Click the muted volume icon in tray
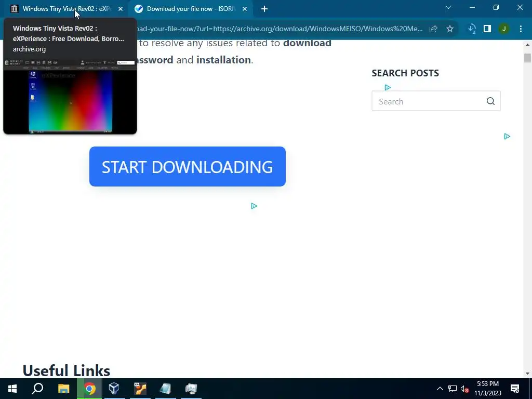The image size is (532, 399). pos(465,389)
